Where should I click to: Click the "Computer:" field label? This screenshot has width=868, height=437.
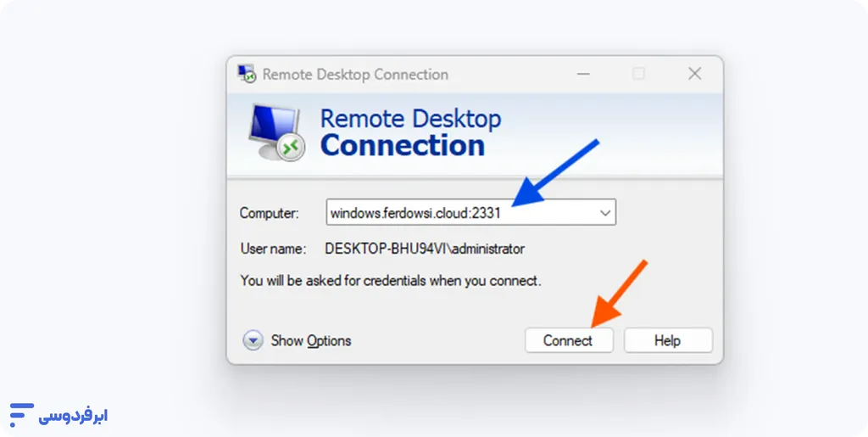(x=269, y=213)
